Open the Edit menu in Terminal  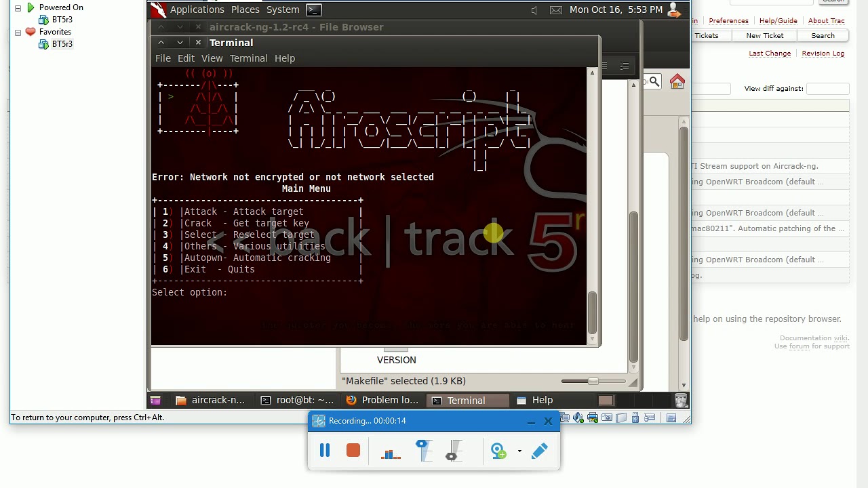186,58
